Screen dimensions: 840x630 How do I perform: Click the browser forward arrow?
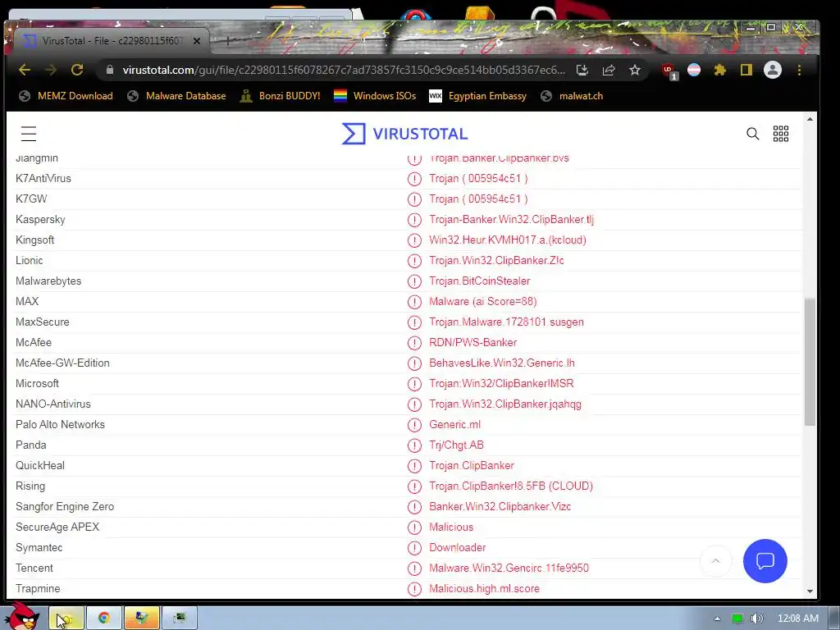click(x=51, y=71)
